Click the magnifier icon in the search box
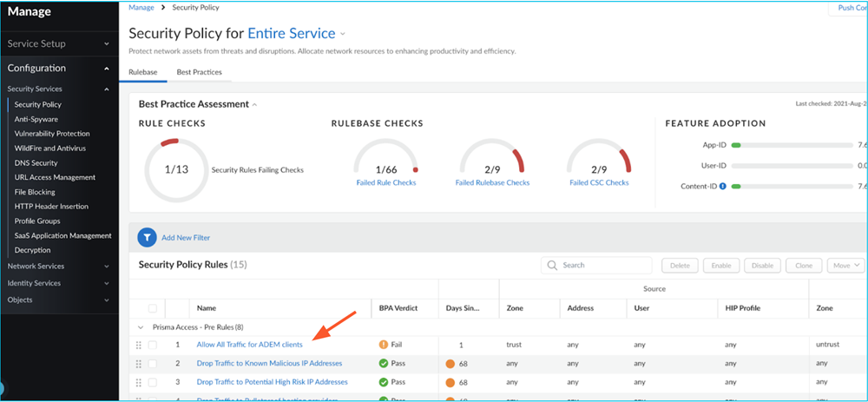This screenshot has height=402, width=868. pos(552,266)
